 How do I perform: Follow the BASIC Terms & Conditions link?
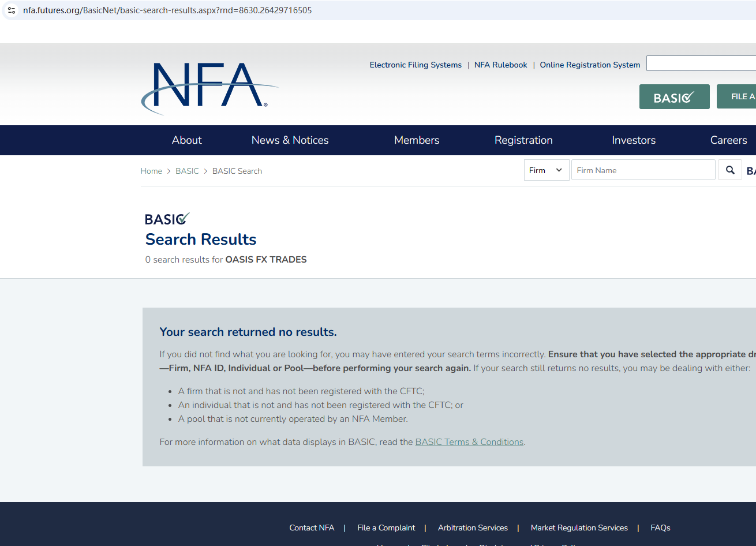469,442
